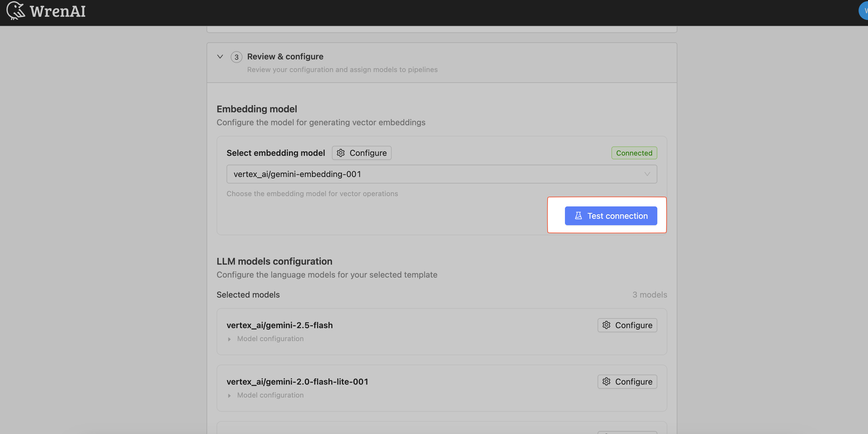Expand Model configuration under gemini-2.0-flash-lite

click(x=230, y=395)
